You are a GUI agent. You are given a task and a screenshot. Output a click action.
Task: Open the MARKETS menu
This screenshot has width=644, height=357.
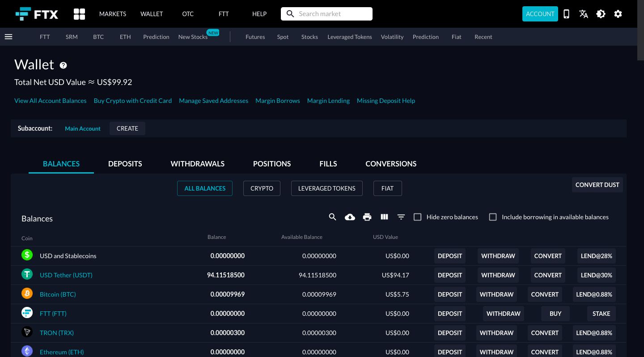coord(113,14)
